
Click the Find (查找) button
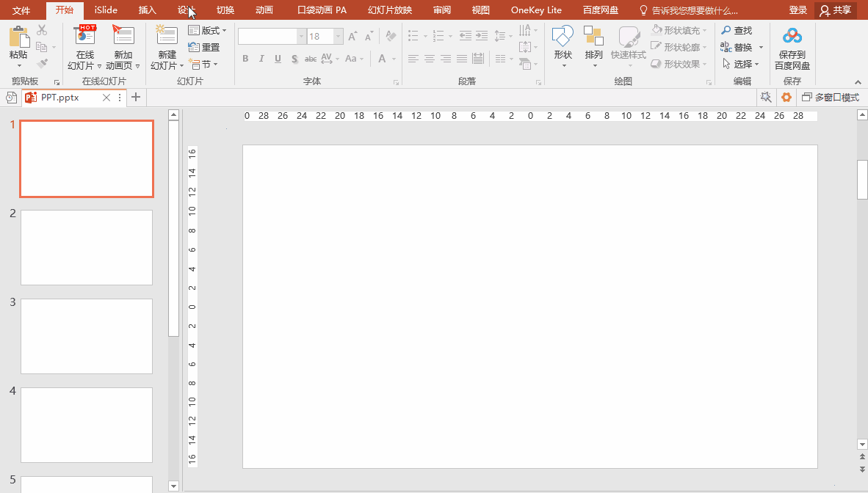(737, 31)
